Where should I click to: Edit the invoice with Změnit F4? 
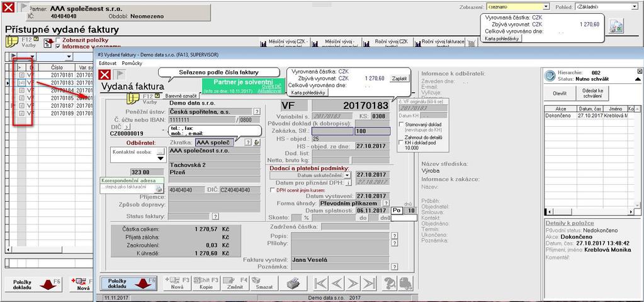[x=235, y=284]
